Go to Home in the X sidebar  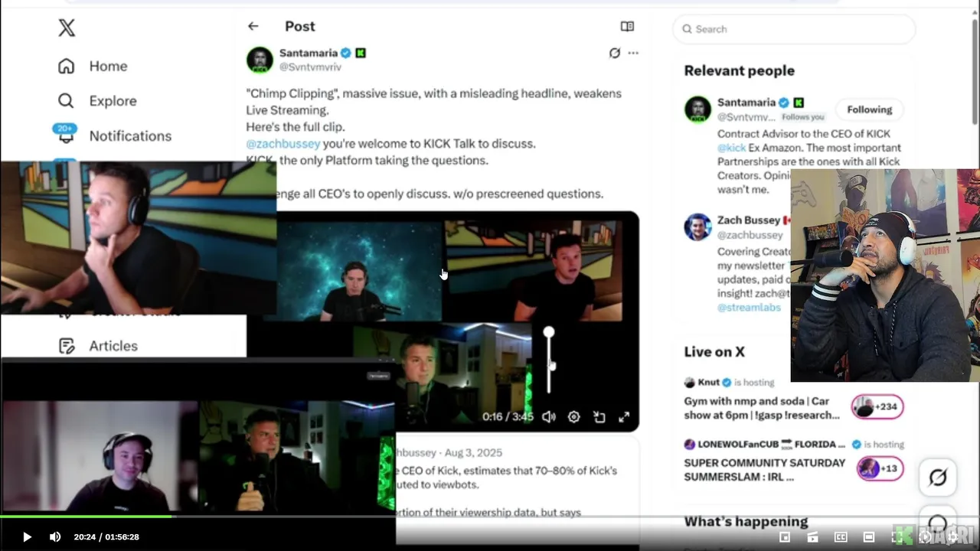(93, 66)
